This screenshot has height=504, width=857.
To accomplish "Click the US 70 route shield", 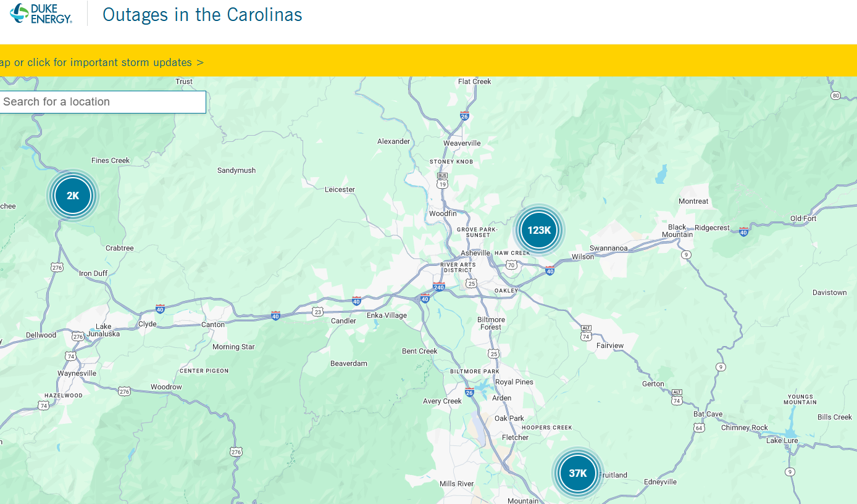I will (511, 265).
